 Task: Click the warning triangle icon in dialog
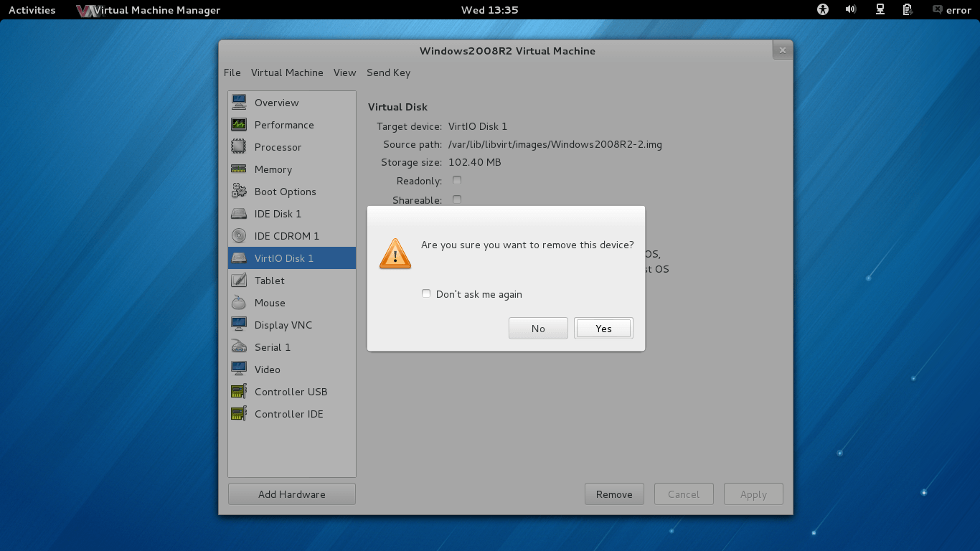(x=395, y=253)
